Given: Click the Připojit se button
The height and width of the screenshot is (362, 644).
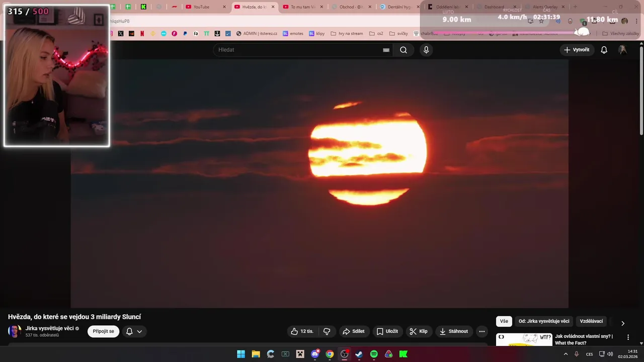Looking at the screenshot, I should tap(103, 331).
